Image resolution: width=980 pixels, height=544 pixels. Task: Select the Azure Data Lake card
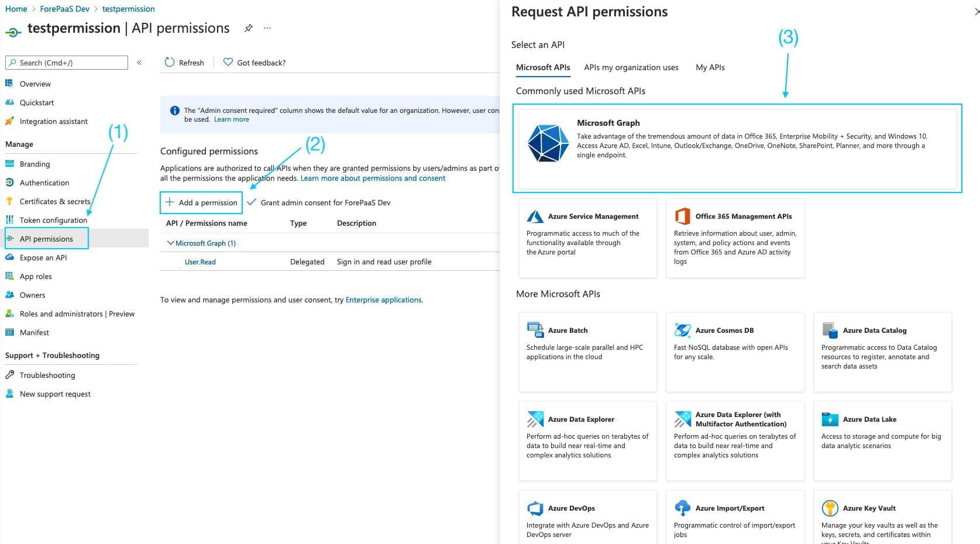[882, 440]
